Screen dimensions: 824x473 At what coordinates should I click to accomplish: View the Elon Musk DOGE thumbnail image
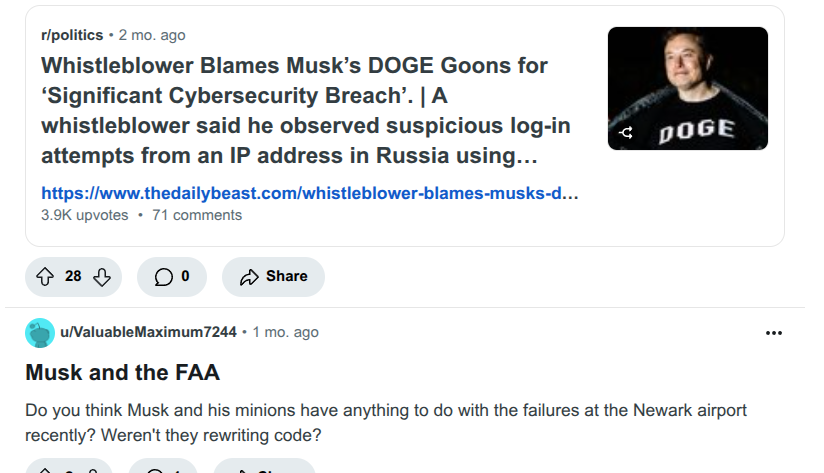click(x=688, y=88)
